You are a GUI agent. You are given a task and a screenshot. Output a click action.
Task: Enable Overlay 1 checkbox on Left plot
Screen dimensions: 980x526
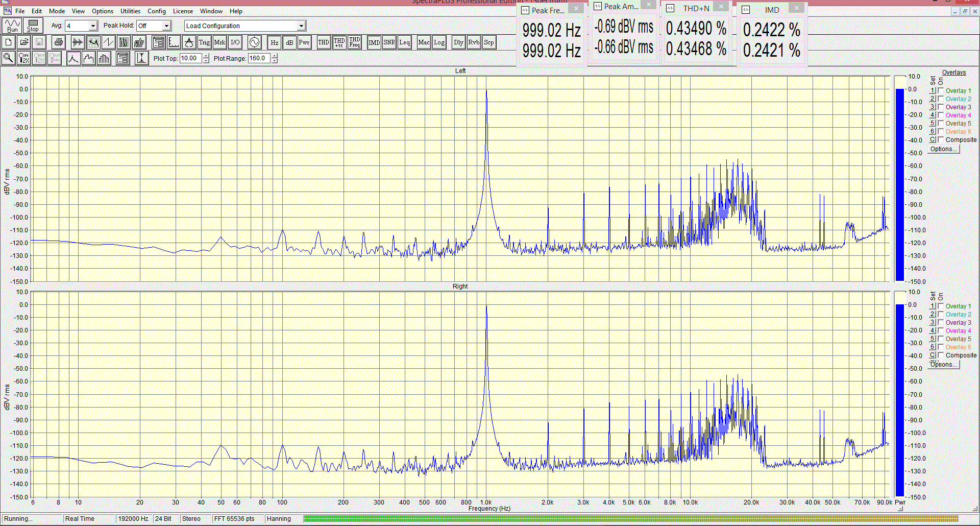click(941, 90)
